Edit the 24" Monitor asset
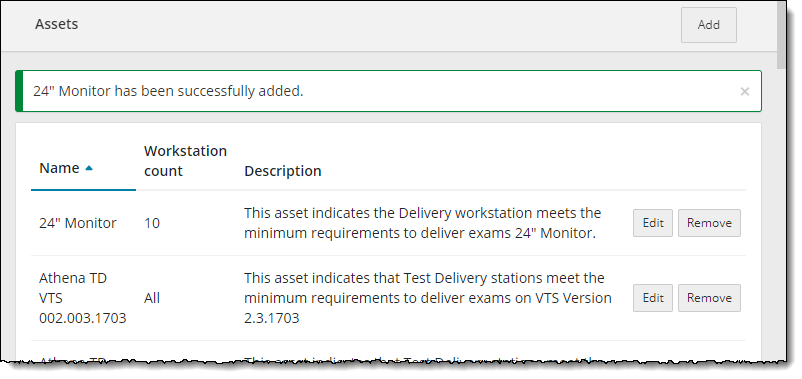Image resolution: width=802 pixels, height=379 pixels. click(x=653, y=223)
